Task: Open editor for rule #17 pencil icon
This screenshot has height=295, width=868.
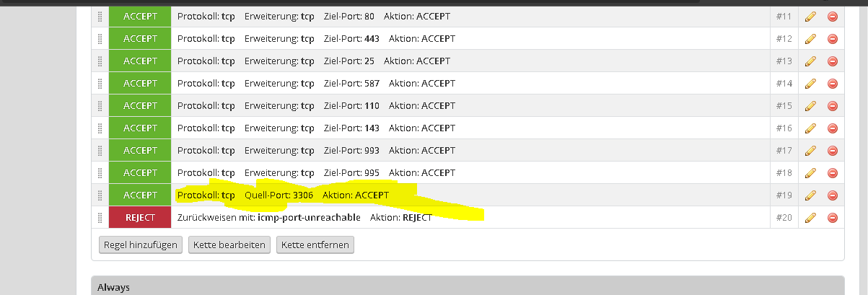Action: click(810, 151)
